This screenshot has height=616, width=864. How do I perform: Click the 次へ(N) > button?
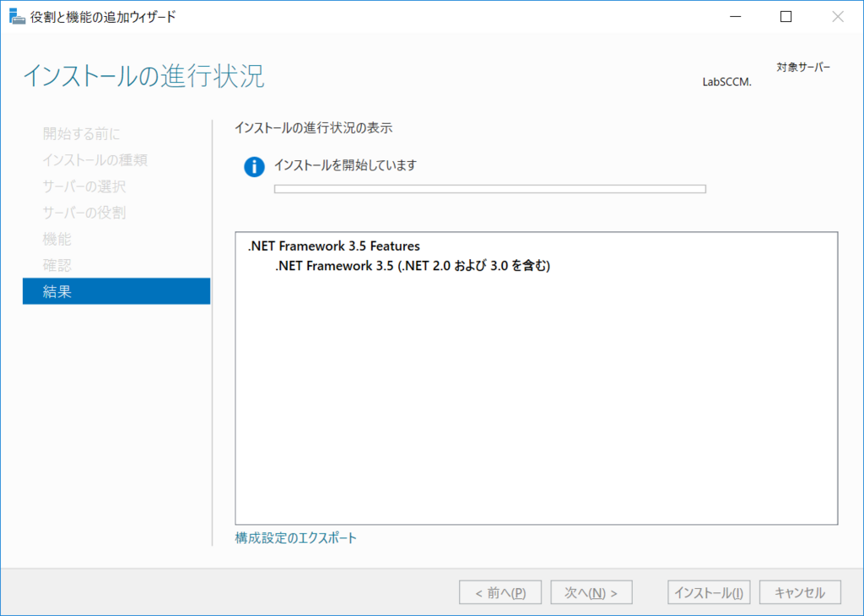point(591,593)
